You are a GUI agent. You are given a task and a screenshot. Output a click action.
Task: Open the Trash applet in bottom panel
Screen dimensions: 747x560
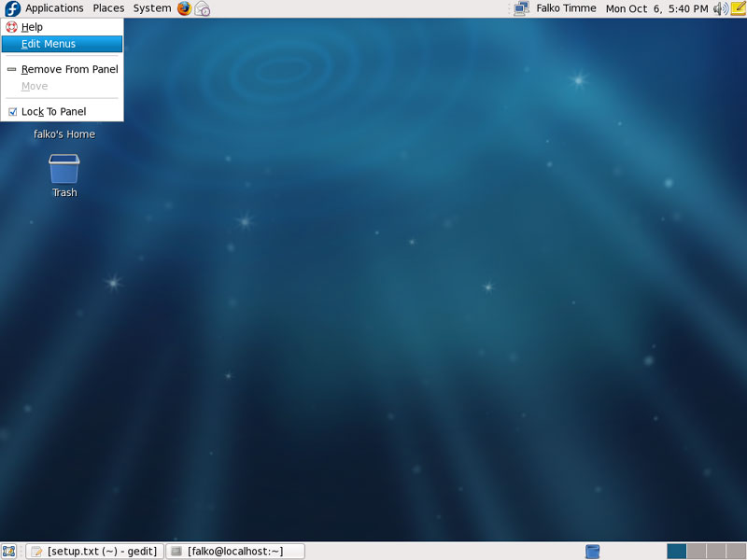(x=592, y=552)
